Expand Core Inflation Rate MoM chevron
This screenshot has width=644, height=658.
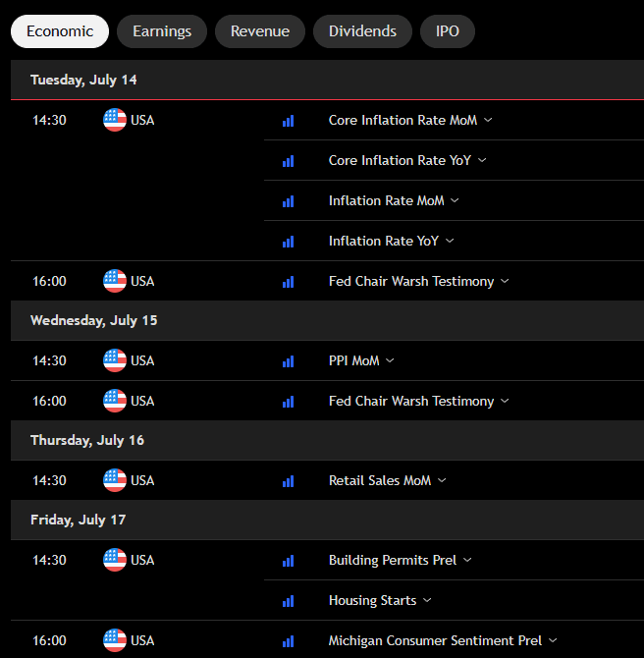click(x=488, y=120)
